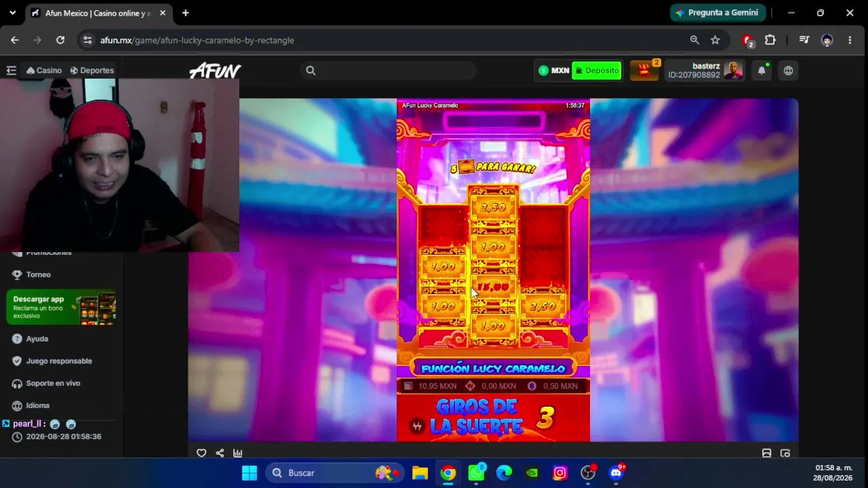Click the 15,00 prize block on reels
Image resolution: width=868 pixels, height=488 pixels.
(x=493, y=287)
